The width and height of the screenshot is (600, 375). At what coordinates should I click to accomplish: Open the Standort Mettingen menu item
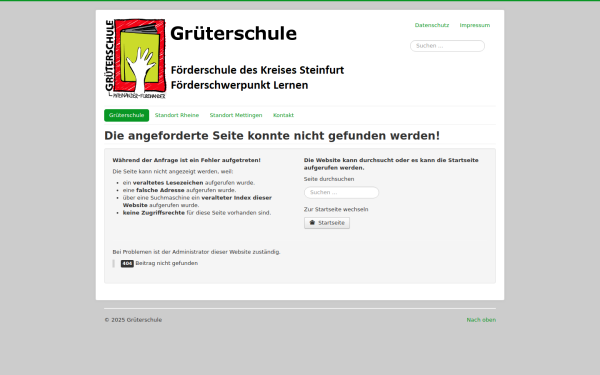pos(236,115)
